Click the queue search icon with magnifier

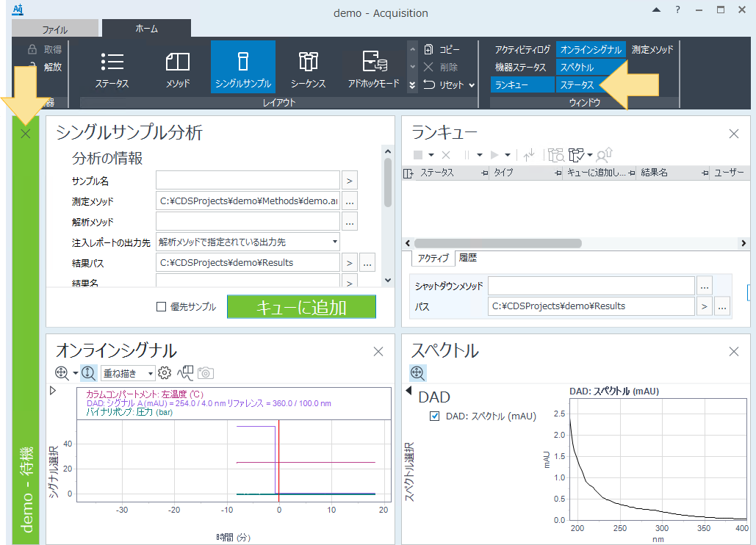click(x=556, y=155)
